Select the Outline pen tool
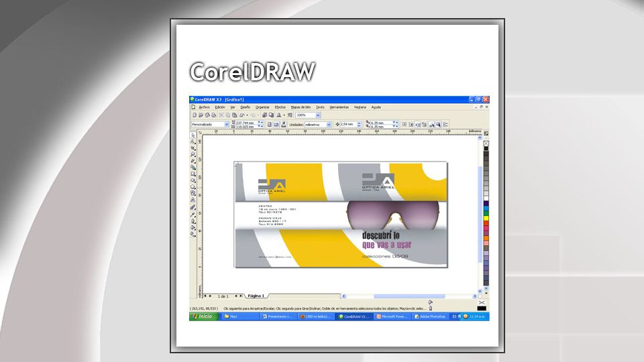 click(x=193, y=220)
